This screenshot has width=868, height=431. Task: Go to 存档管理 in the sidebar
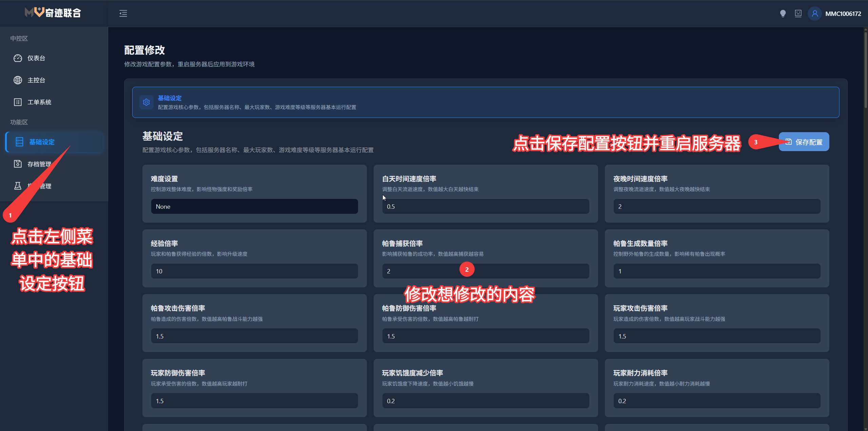pos(54,164)
